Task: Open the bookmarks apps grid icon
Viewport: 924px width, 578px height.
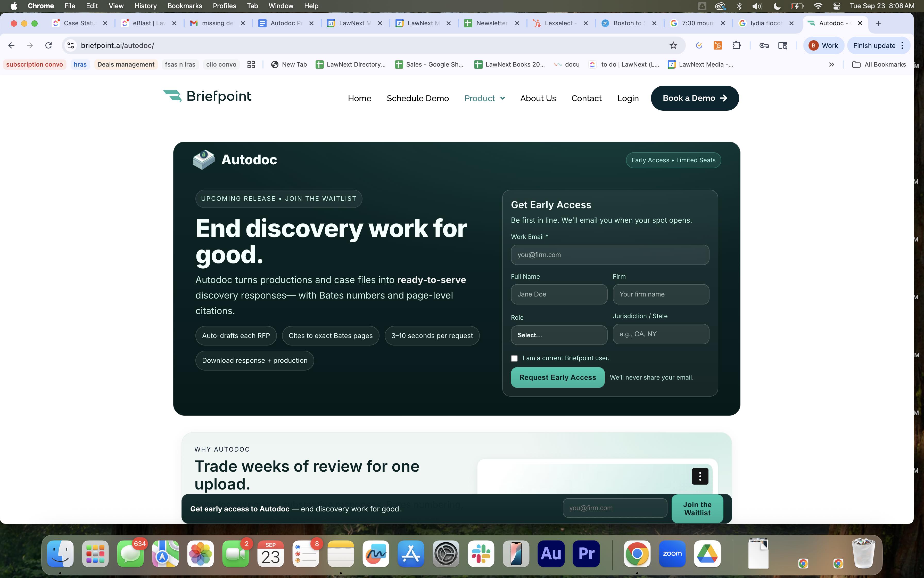Action: tap(251, 65)
